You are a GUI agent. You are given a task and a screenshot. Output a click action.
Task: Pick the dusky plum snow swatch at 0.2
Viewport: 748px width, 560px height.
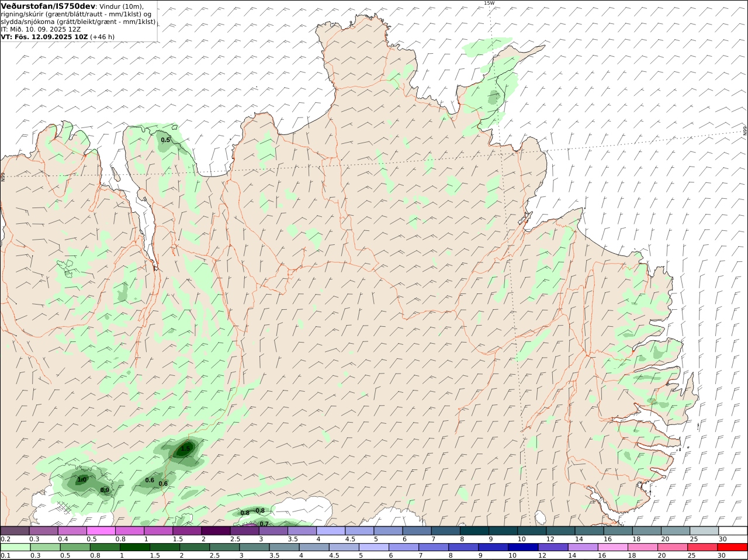point(15,531)
